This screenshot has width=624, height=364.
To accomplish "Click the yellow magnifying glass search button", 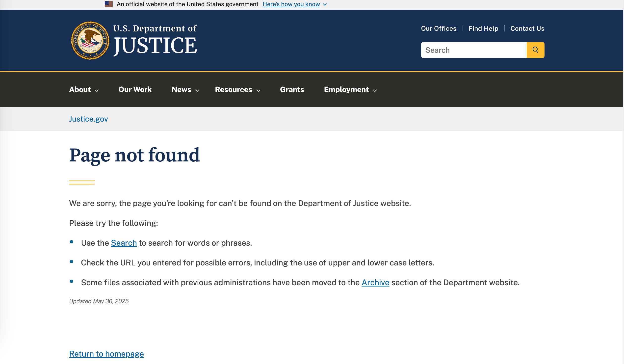I will [x=535, y=50].
